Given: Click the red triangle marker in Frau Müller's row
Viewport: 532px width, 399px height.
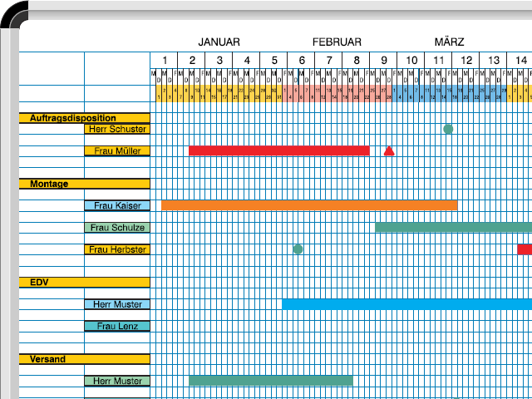Looking at the screenshot, I should point(389,150).
